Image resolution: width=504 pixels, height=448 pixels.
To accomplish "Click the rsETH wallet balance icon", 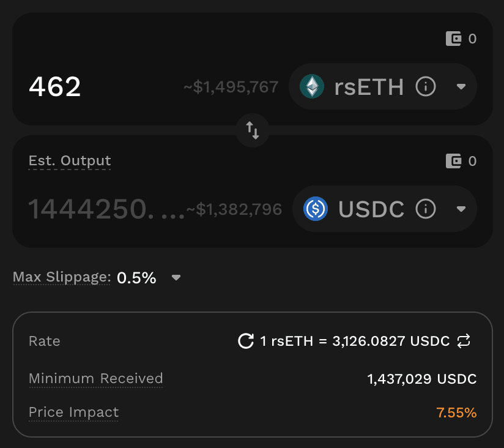I will tap(454, 39).
